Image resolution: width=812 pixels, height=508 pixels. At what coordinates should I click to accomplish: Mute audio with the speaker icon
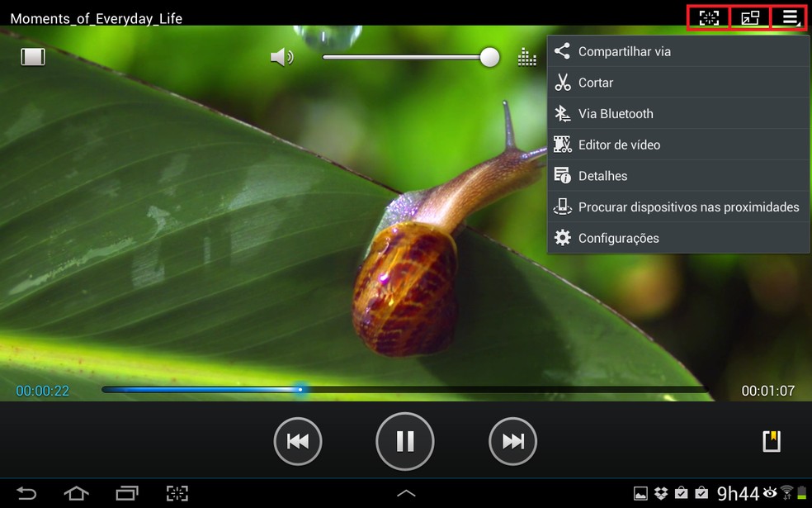[281, 57]
